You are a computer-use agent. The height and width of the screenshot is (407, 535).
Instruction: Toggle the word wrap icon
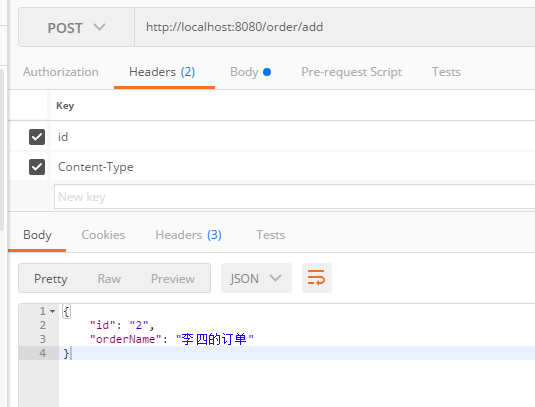(x=317, y=278)
